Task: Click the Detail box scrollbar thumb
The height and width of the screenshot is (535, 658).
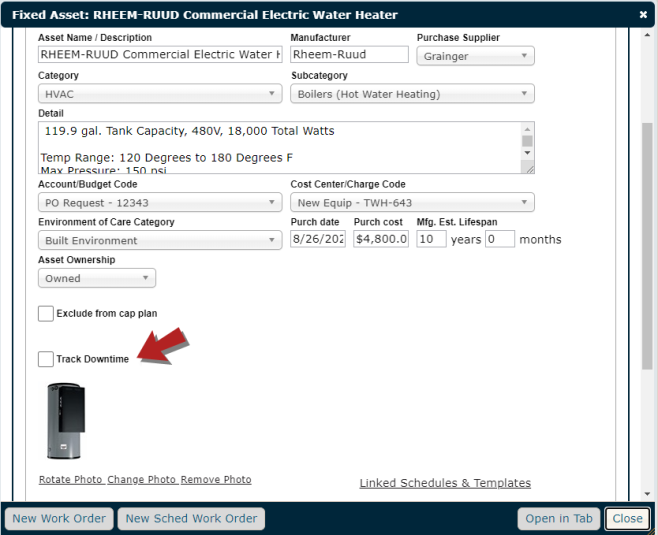Action: 527,141
